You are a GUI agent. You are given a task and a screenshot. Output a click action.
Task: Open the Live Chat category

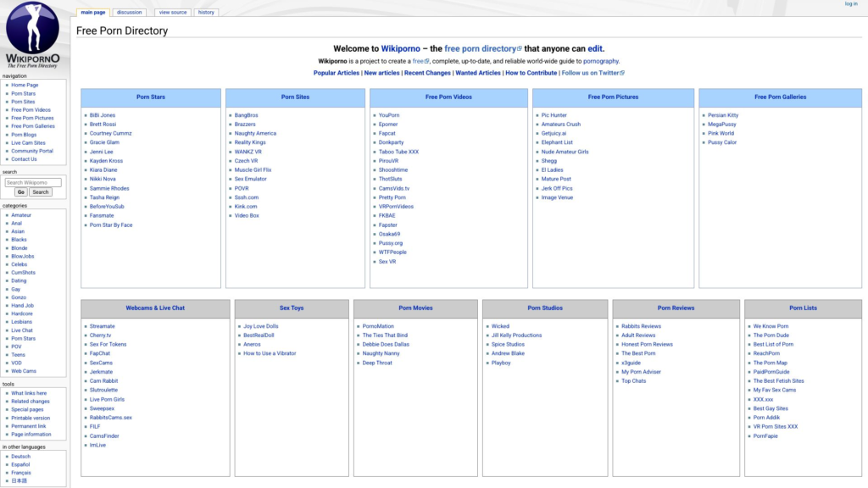pos(22,330)
